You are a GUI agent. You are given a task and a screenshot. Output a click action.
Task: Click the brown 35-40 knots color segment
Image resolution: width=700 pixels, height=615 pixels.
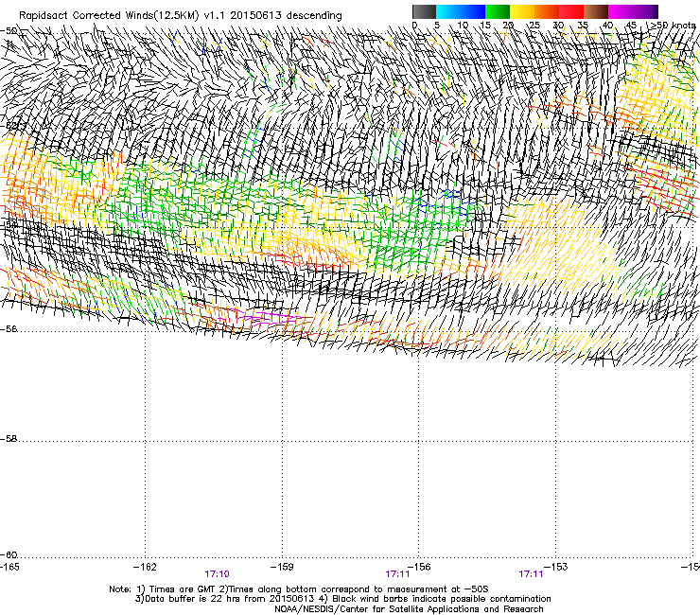tap(596, 11)
